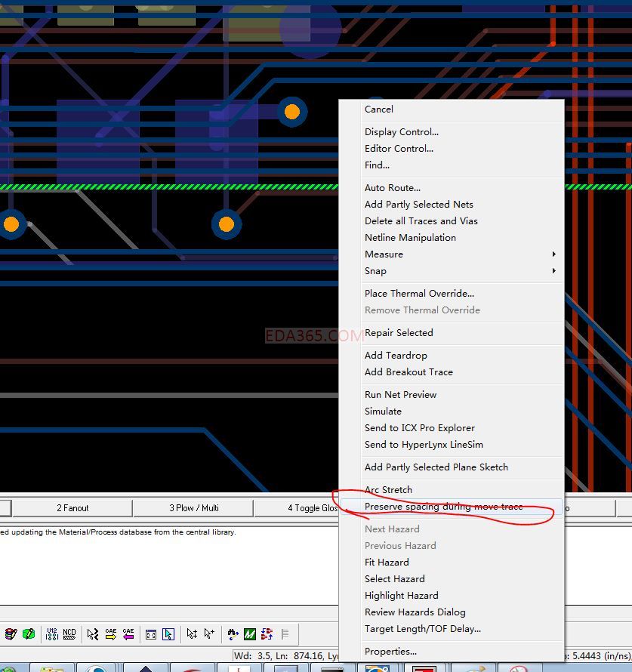Viewport: 632px width, 672px height.
Task: Toggle Preserve spacing during move trace
Action: pos(443,507)
